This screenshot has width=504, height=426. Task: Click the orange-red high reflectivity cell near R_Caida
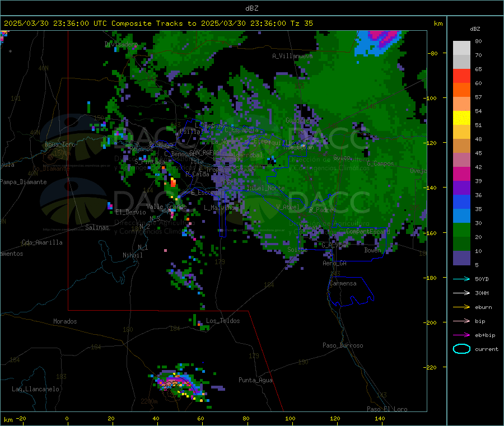pos(173,183)
